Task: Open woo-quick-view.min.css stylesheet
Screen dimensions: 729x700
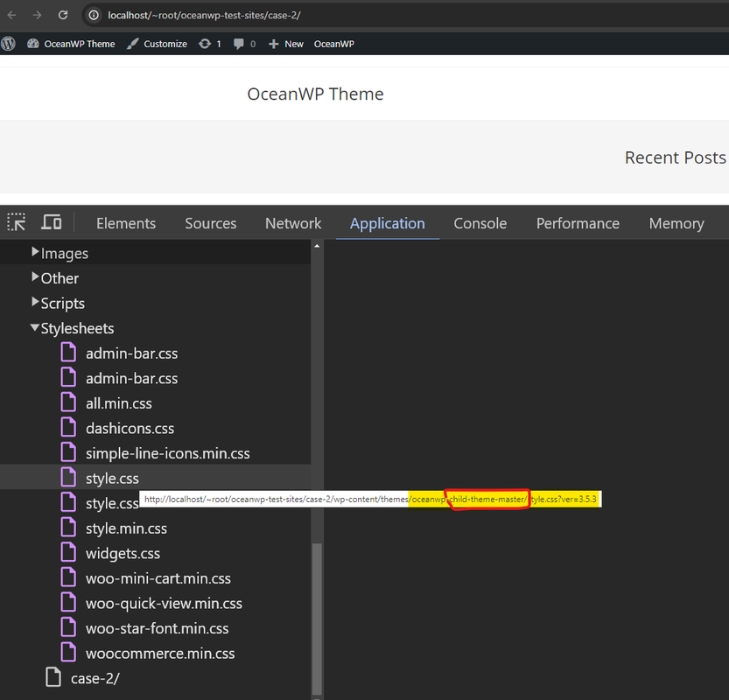Action: (x=164, y=604)
